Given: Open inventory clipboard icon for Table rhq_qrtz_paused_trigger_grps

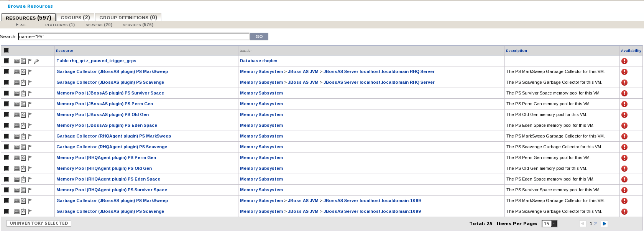Looking at the screenshot, I should (23, 61).
